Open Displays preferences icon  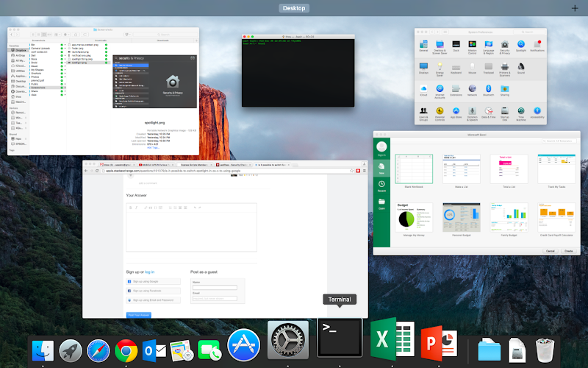tap(423, 68)
